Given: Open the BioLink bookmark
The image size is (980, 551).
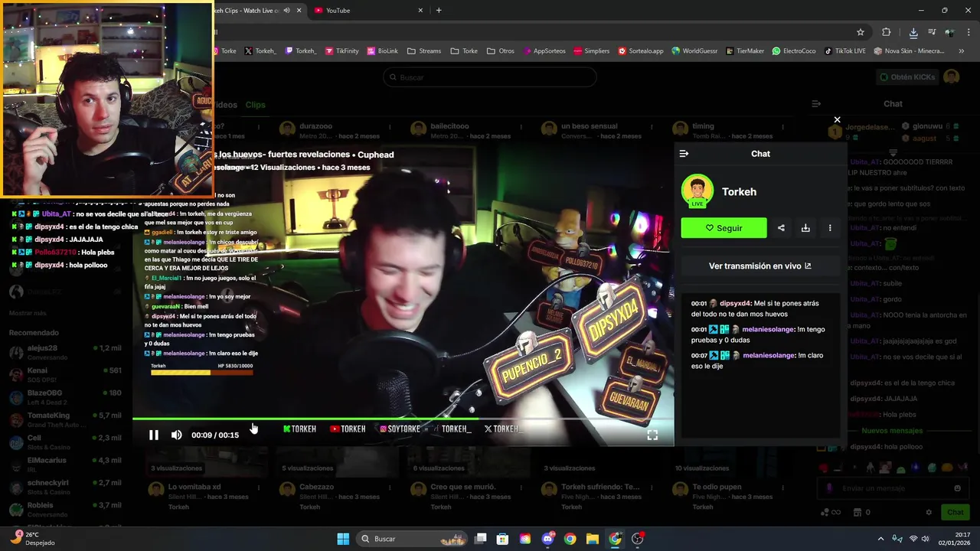Looking at the screenshot, I should (x=383, y=51).
